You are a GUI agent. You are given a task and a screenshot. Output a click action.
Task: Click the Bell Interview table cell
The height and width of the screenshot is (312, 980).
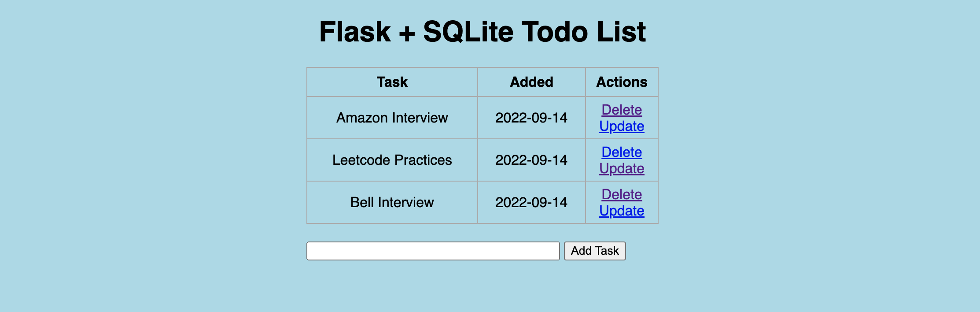tap(392, 202)
